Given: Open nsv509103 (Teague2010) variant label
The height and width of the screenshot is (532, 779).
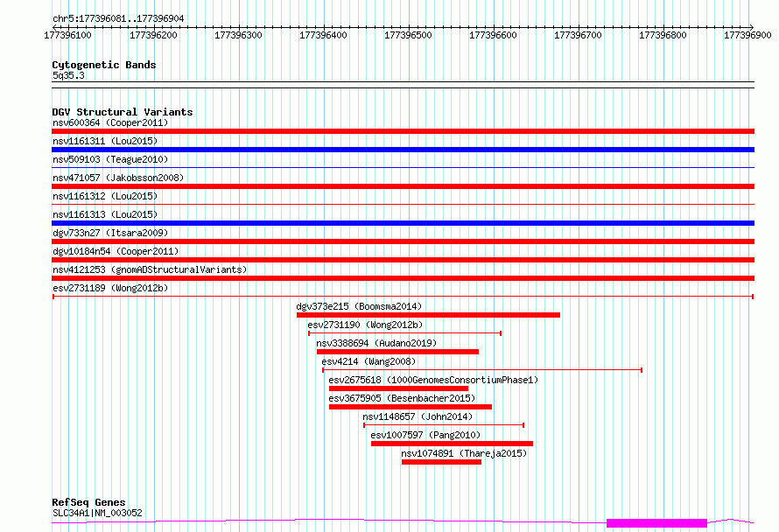Looking at the screenshot, I should [110, 159].
